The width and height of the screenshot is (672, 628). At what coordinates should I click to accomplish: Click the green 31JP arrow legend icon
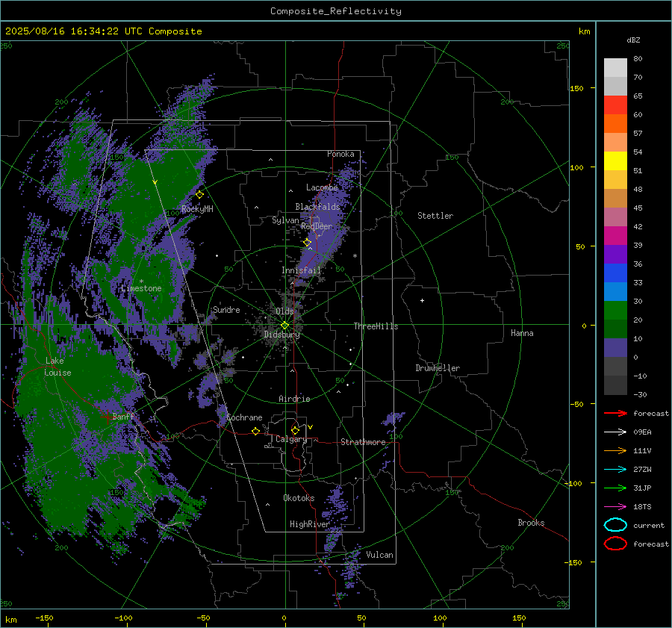615,488
